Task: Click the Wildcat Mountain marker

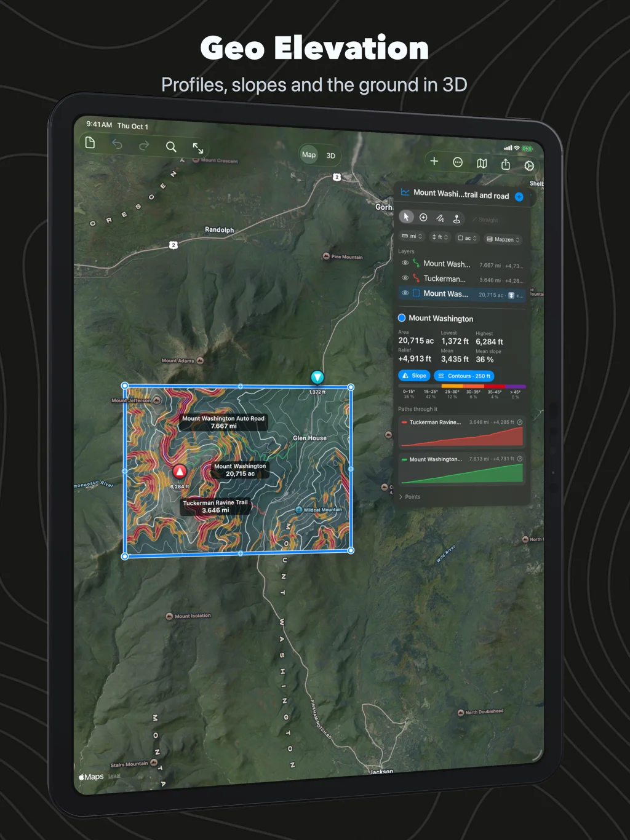Action: pos(299,510)
